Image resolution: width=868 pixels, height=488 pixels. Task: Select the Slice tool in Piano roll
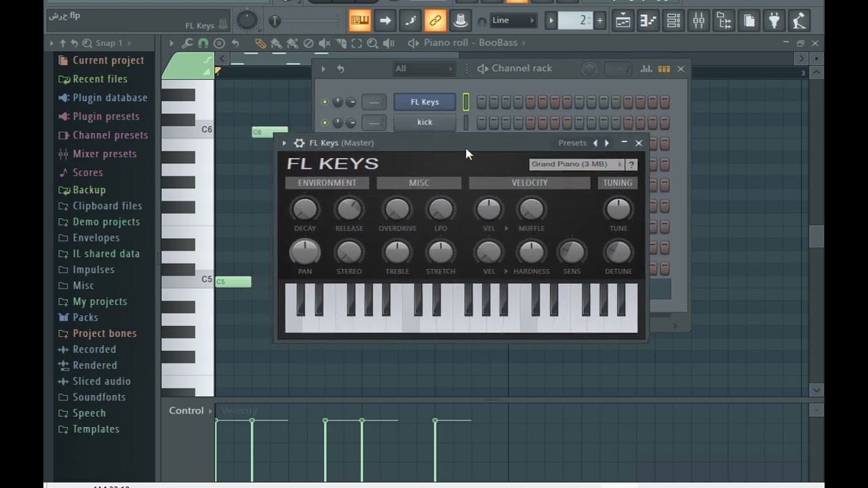tap(340, 43)
